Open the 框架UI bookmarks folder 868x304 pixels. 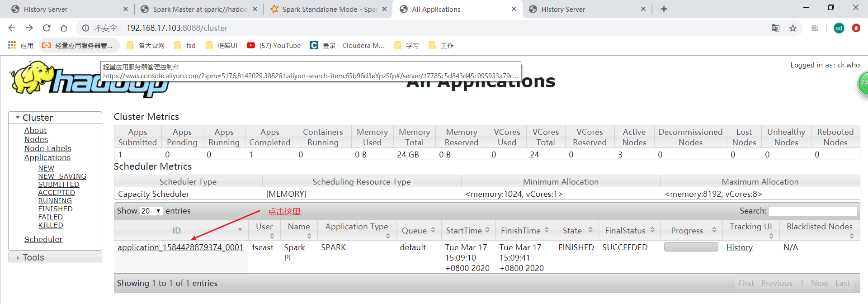click(222, 45)
